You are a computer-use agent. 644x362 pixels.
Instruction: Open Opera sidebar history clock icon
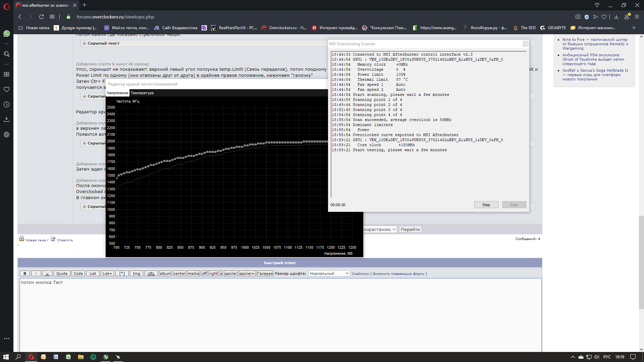6,105
